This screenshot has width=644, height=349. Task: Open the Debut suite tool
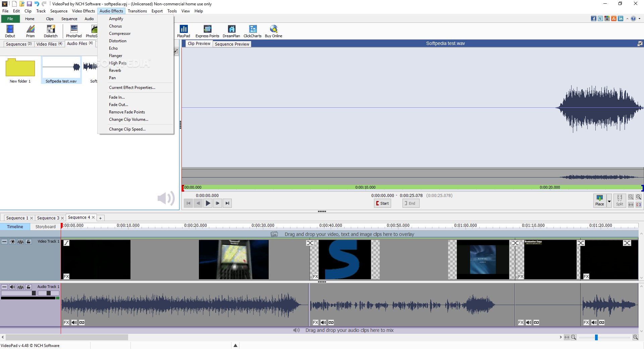10,31
